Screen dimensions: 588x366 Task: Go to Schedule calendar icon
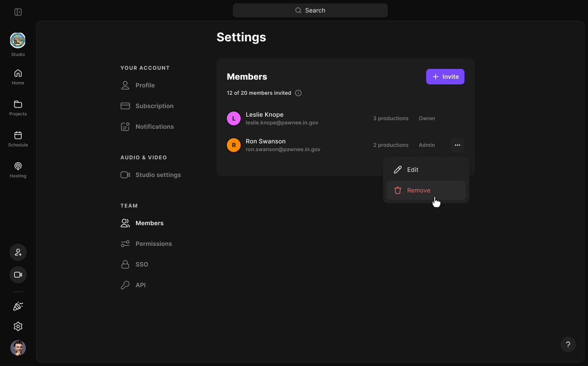(x=18, y=139)
